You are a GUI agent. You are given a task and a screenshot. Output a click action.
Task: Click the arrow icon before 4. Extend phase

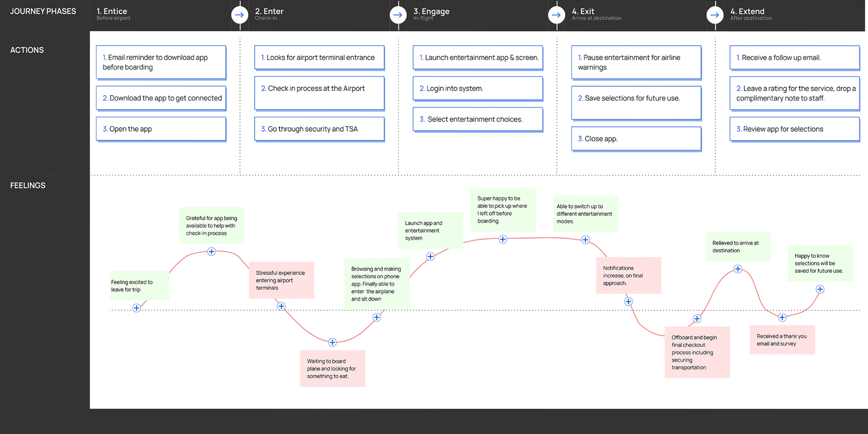click(715, 15)
